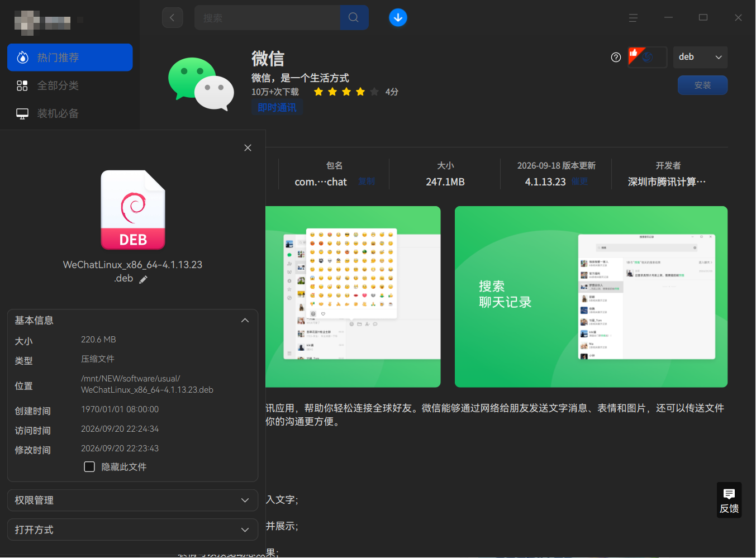756x558 pixels.
Task: Click the package name com.…chat
Action: 321,182
